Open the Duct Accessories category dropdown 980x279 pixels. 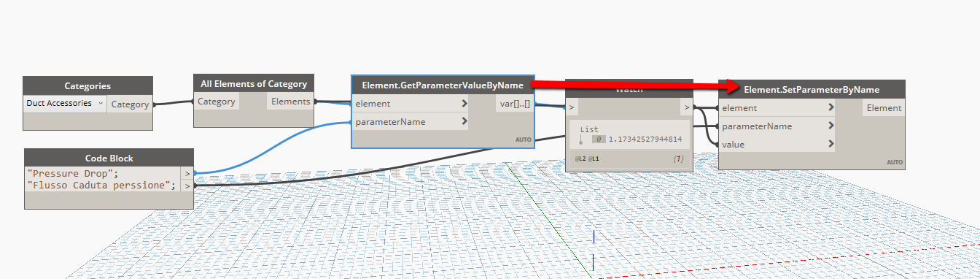coord(65,104)
